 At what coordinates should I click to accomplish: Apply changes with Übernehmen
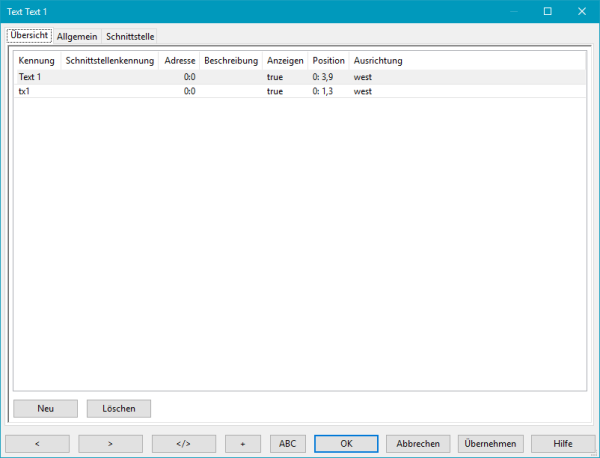pos(490,443)
